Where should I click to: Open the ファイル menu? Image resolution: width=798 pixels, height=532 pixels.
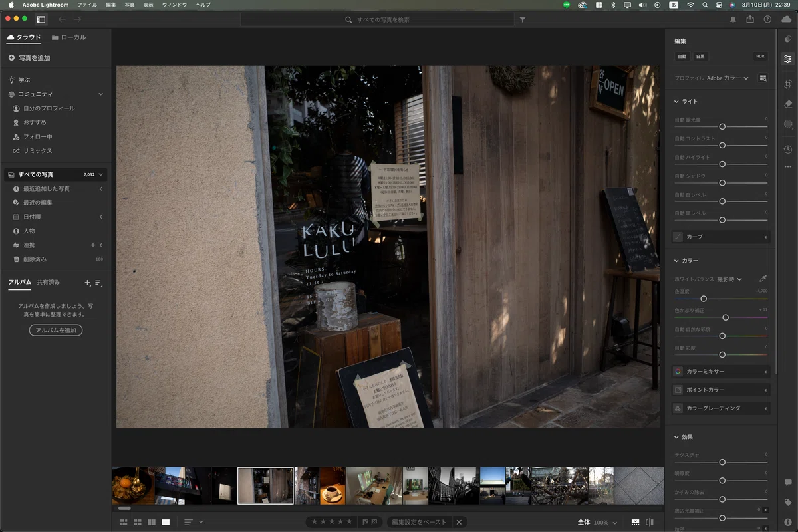tap(87, 5)
